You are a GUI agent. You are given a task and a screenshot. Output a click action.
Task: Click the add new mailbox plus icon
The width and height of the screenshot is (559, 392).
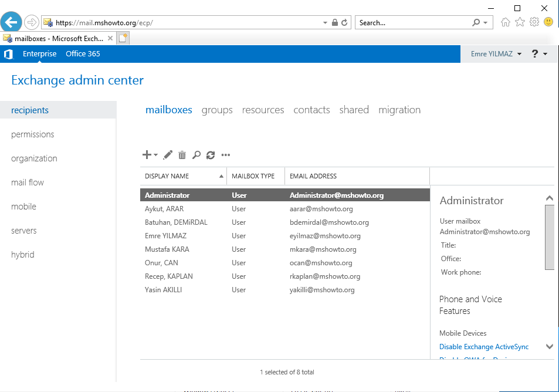[x=147, y=155]
